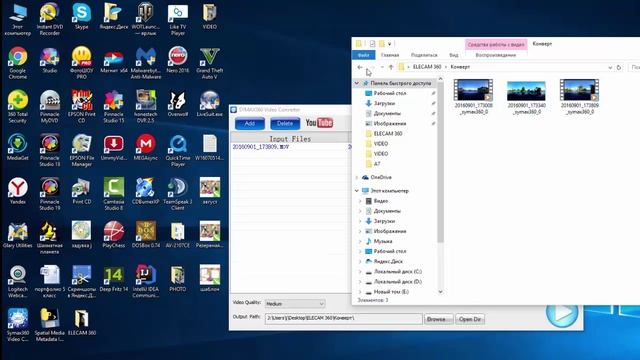Select the Nero 2016 desktop icon
Image resolution: width=640 pixels, height=360 pixels.
click(178, 60)
